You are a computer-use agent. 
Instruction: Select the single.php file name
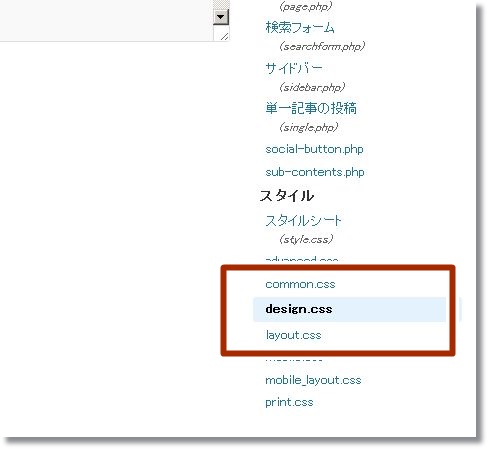point(308,127)
